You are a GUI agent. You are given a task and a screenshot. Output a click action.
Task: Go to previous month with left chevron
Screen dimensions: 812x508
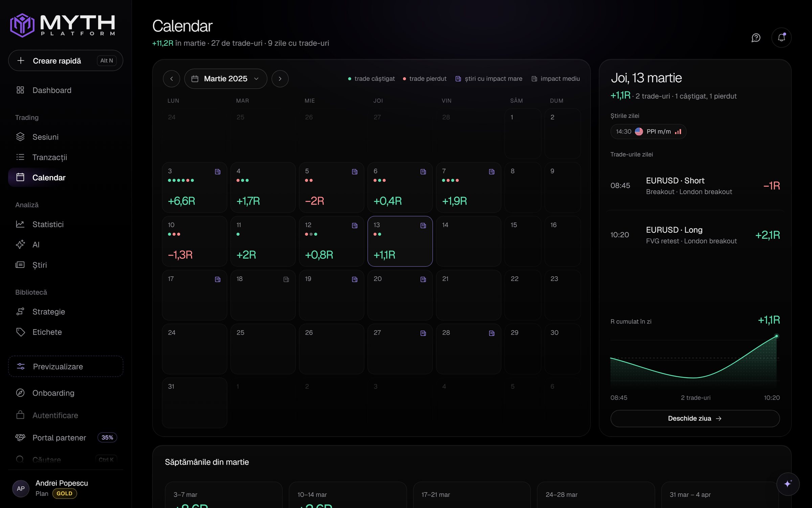click(172, 79)
